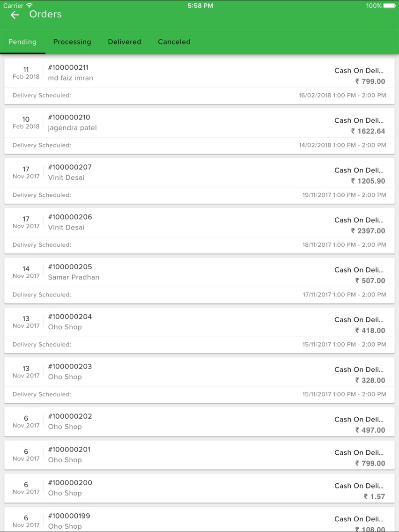The height and width of the screenshot is (532, 399).
Task: Switch to the Processing tab
Action: (x=72, y=42)
